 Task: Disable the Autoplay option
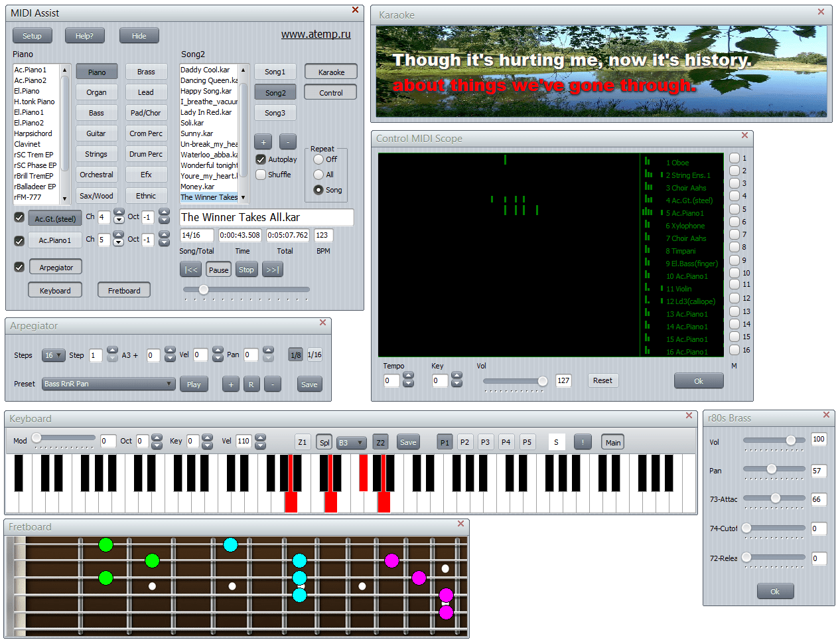pos(261,159)
